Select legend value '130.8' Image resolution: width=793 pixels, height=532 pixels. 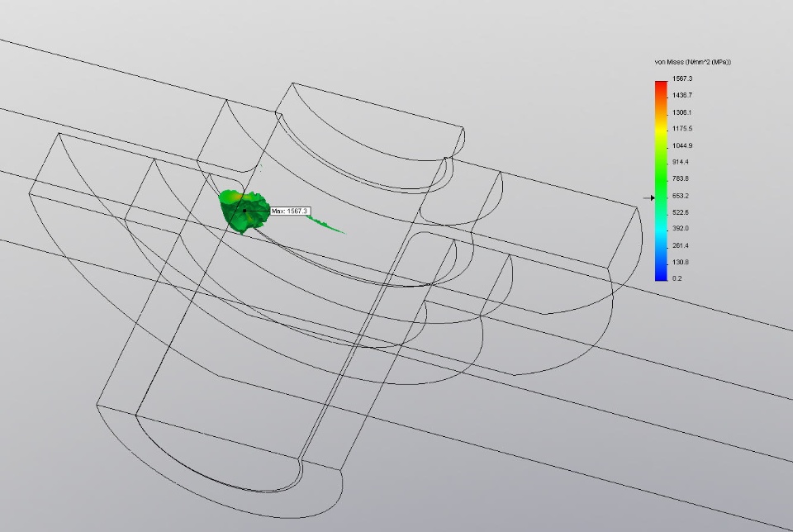(680, 262)
